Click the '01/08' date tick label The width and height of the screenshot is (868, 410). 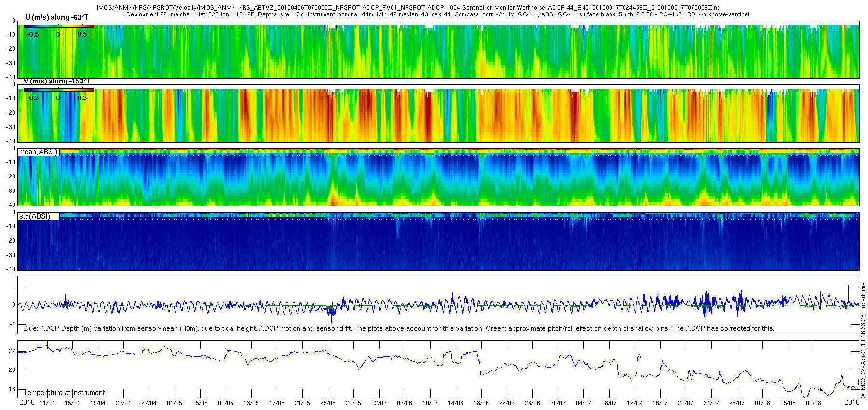pyautogui.click(x=762, y=403)
